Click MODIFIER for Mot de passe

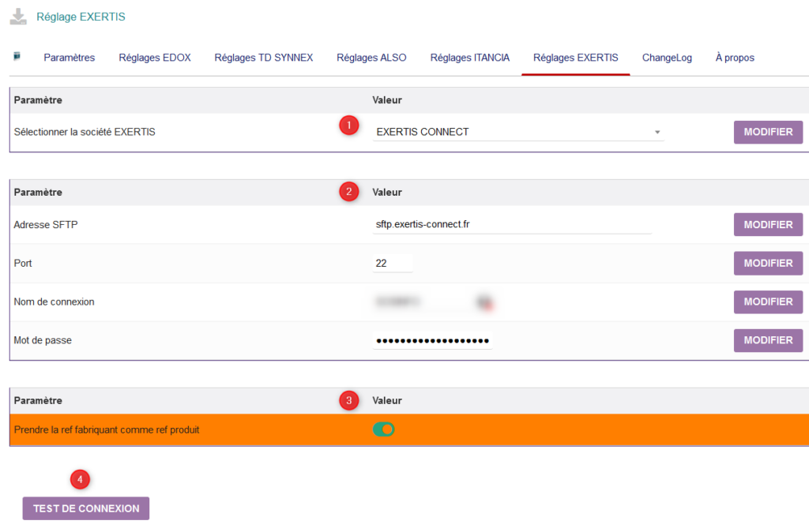click(x=768, y=341)
